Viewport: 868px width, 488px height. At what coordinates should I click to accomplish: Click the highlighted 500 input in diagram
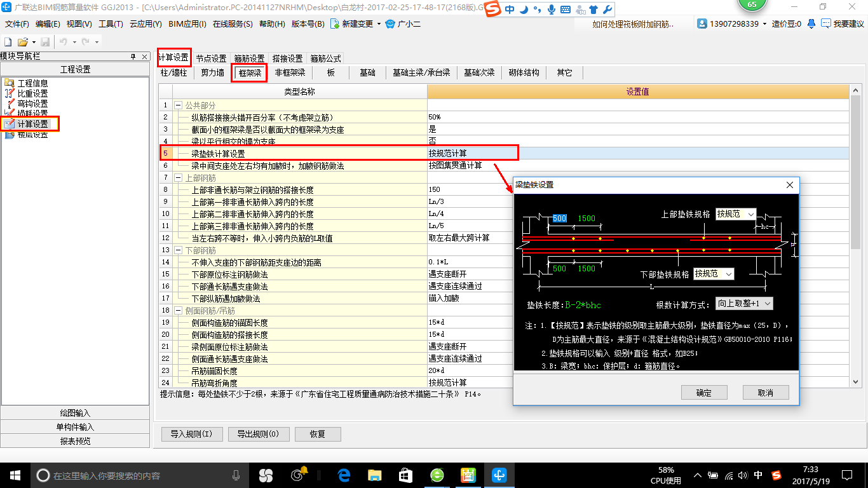coord(559,219)
